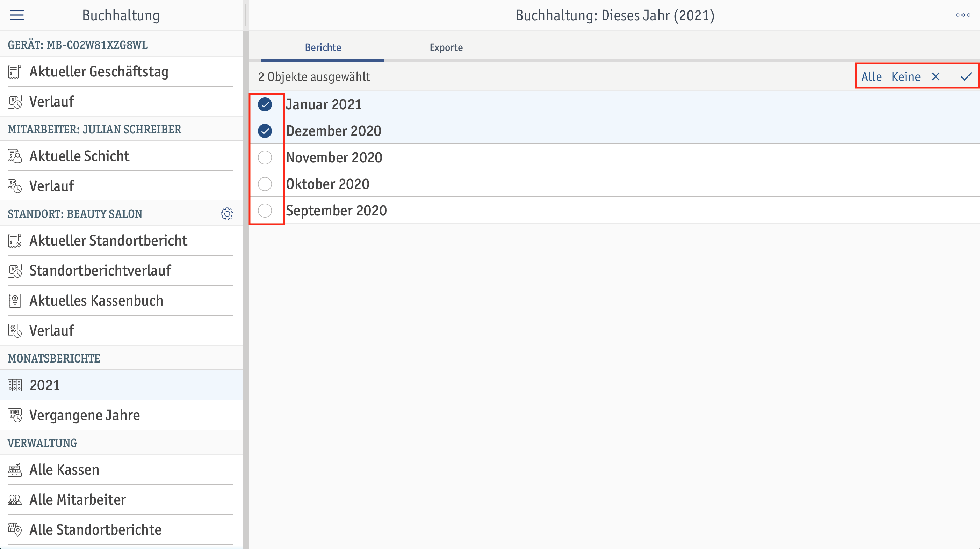
Task: Uncheck the Januar 2021 checkbox
Action: click(x=265, y=104)
